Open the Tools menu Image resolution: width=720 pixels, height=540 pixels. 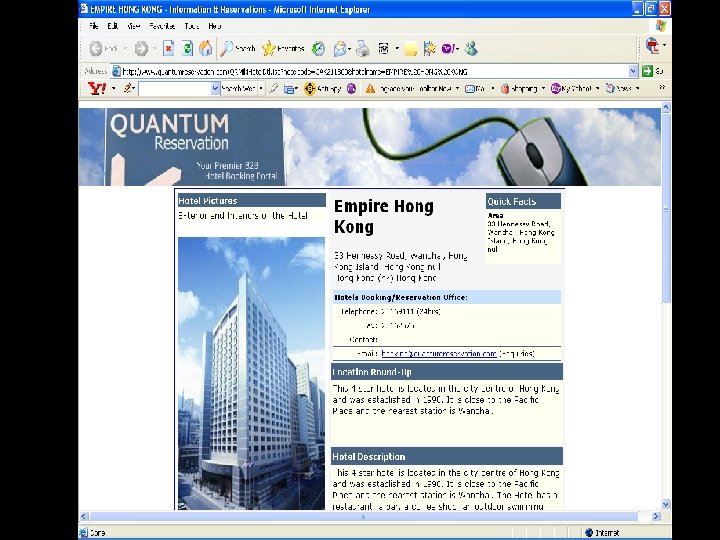point(191,26)
